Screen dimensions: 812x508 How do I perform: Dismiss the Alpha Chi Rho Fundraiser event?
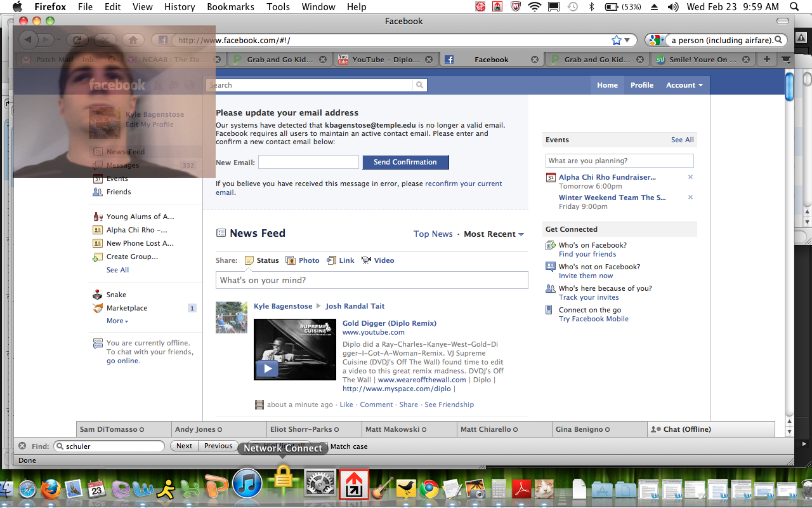tap(690, 177)
